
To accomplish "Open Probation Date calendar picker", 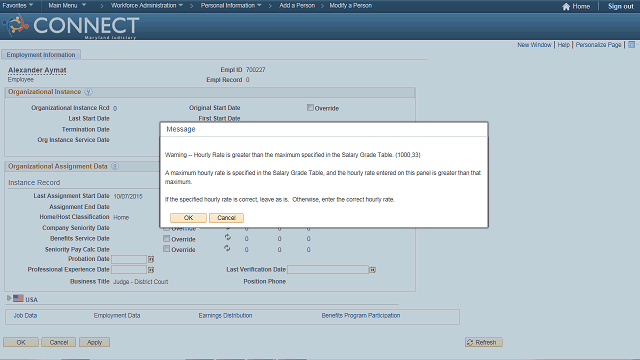I will click(x=151, y=259).
